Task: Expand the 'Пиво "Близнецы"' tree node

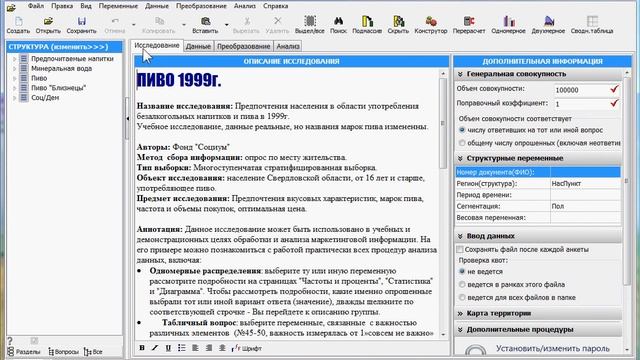Action: click(x=15, y=88)
